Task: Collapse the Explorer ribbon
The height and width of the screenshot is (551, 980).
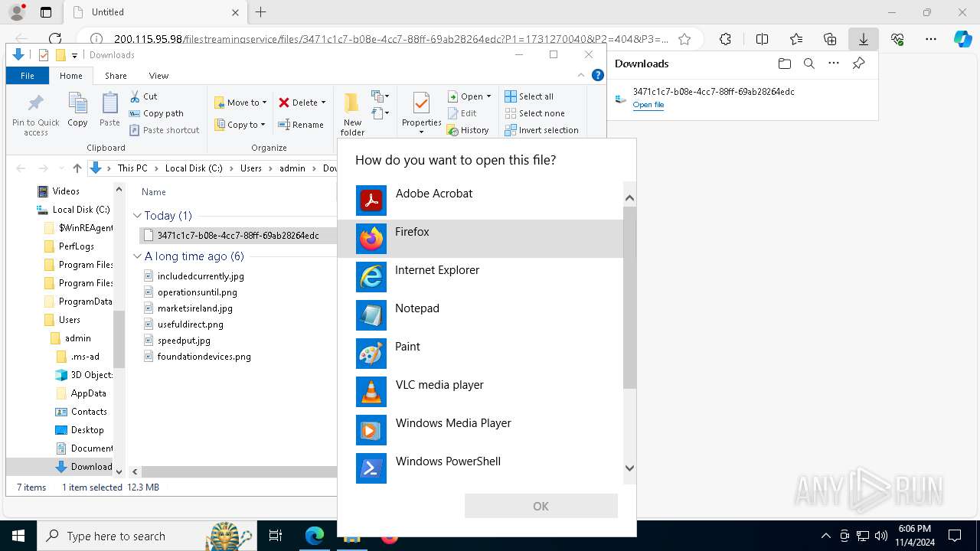Action: pyautogui.click(x=581, y=75)
